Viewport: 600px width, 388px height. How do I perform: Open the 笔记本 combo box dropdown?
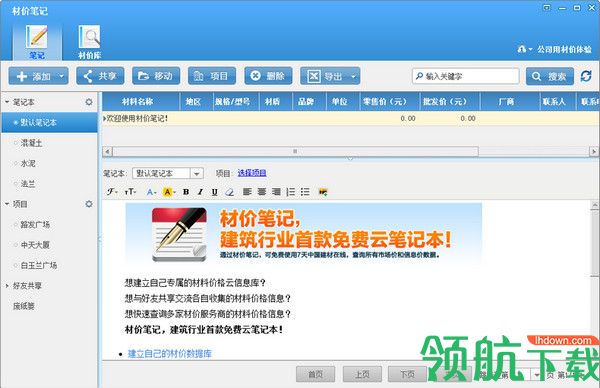click(x=196, y=174)
